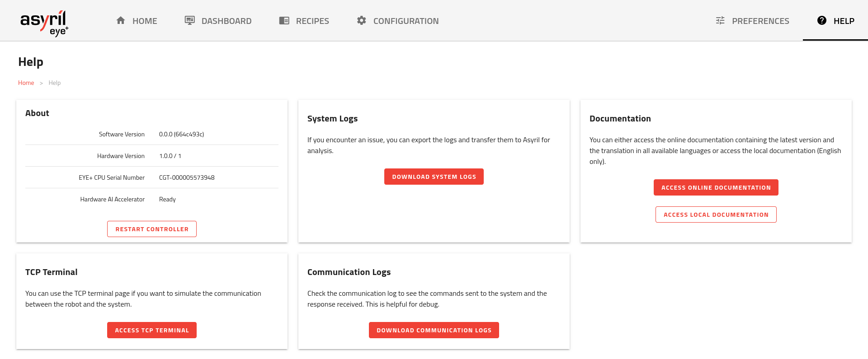Click the house icon in navigation

121,20
